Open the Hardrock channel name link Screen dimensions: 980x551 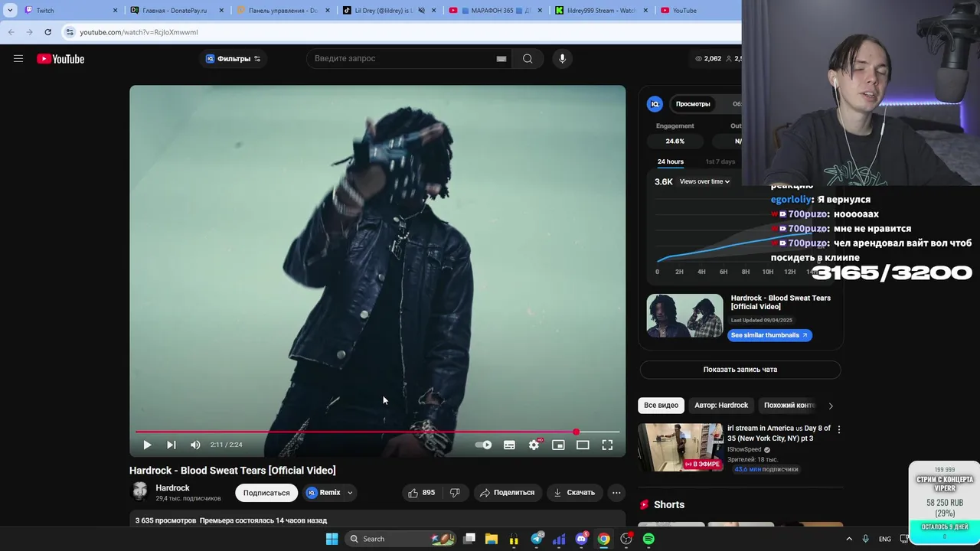pos(172,487)
